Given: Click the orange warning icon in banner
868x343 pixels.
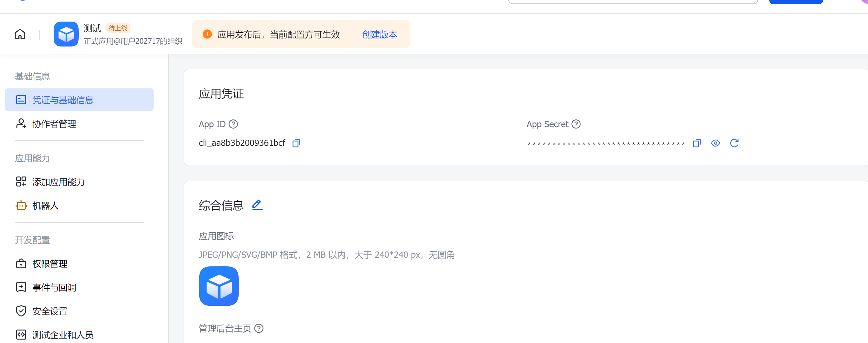Looking at the screenshot, I should [x=207, y=34].
